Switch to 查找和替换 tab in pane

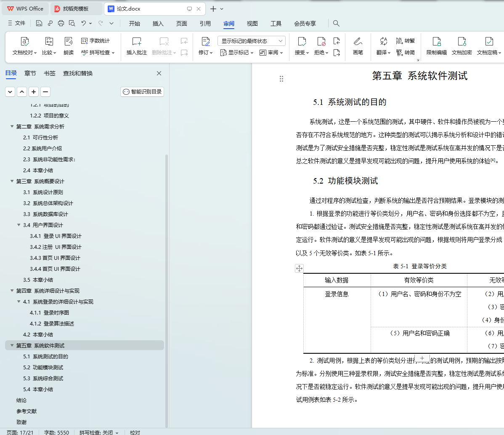pyautogui.click(x=78, y=73)
